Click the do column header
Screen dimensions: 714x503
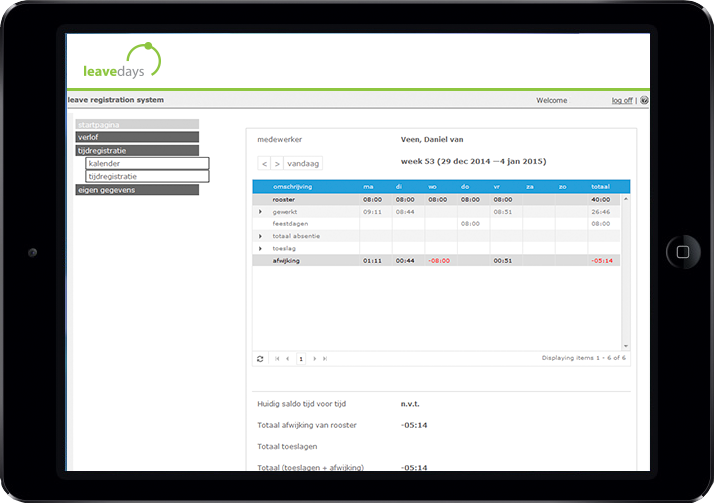pyautogui.click(x=465, y=187)
